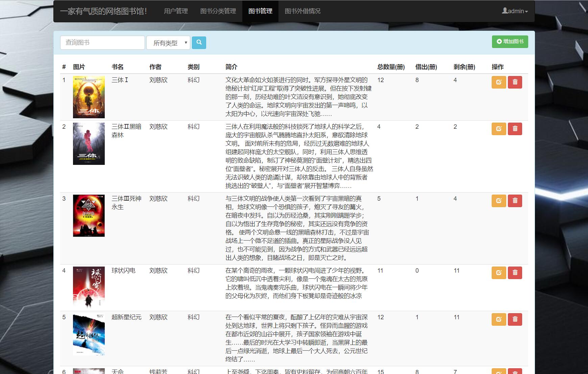
Task: Click the 借出(册) column header
Action: pyautogui.click(x=426, y=67)
